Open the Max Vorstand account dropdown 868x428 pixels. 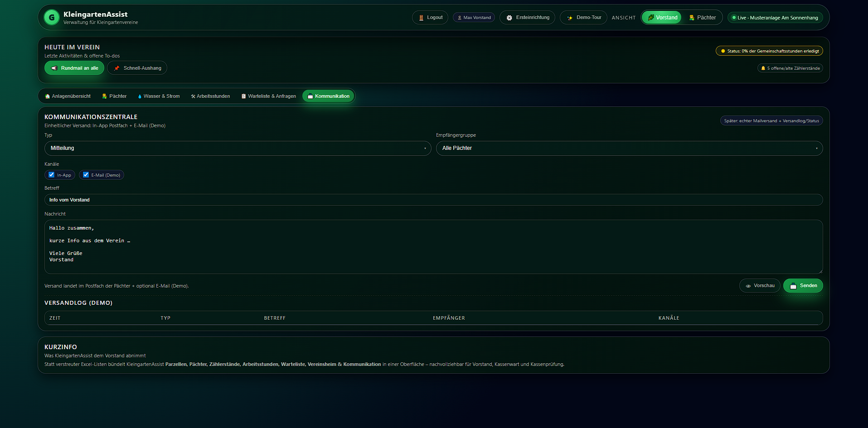coord(474,17)
